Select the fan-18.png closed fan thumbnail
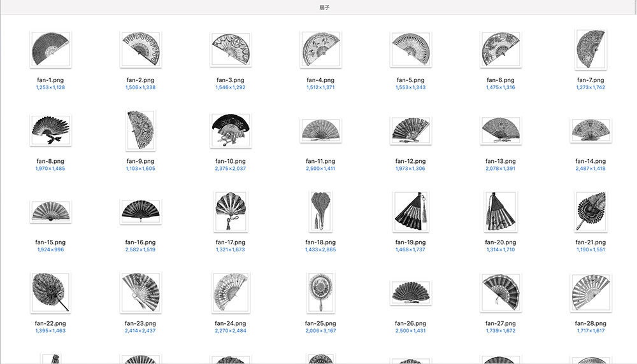Viewport: 637px width, 364px height. pos(320,211)
